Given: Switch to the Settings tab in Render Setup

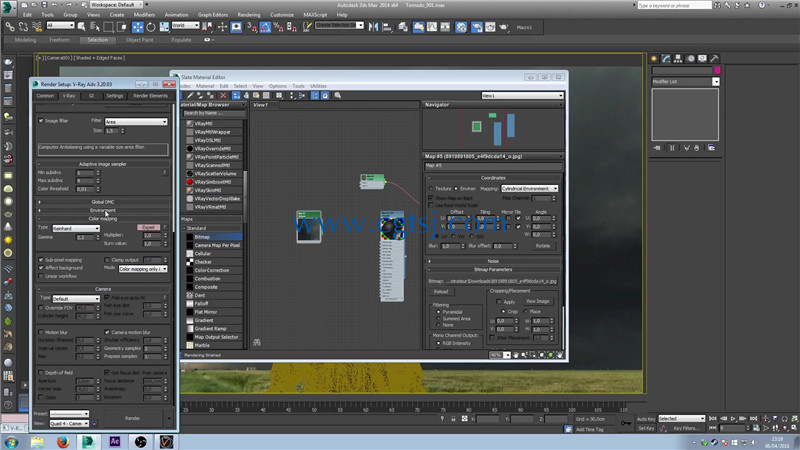Looking at the screenshot, I should click(x=115, y=96).
